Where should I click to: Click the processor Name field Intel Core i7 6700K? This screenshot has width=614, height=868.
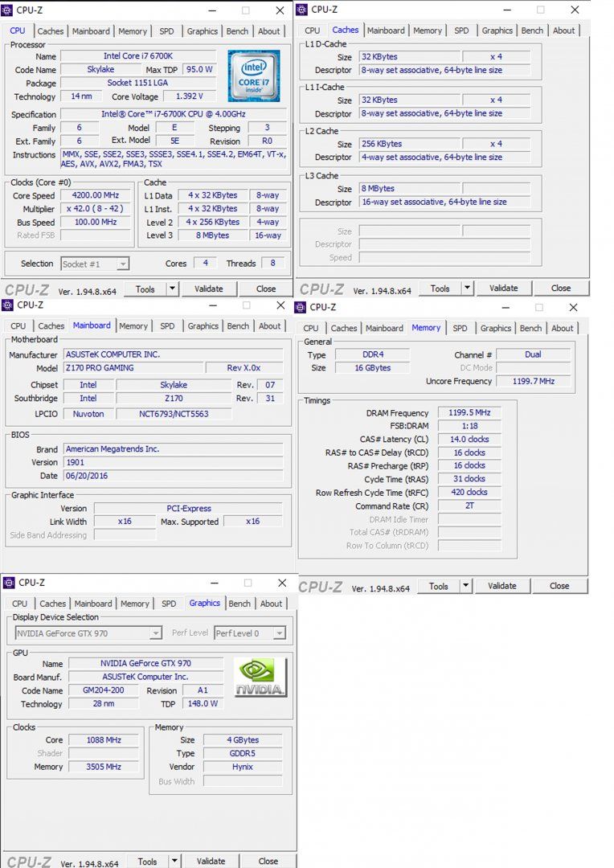coord(138,56)
